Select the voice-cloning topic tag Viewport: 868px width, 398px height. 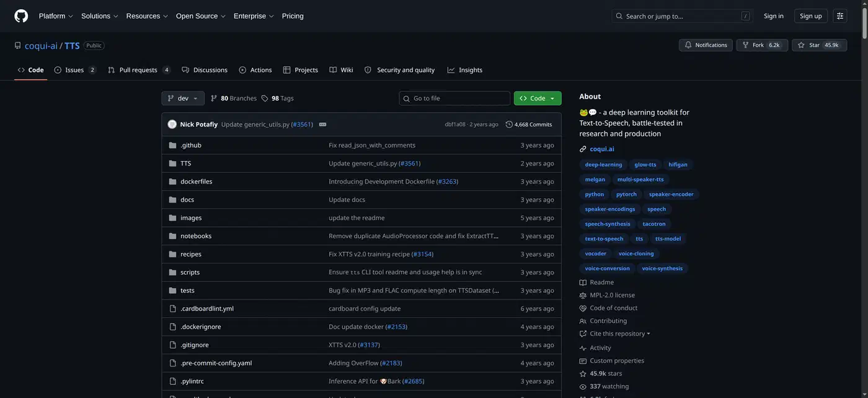tap(636, 254)
